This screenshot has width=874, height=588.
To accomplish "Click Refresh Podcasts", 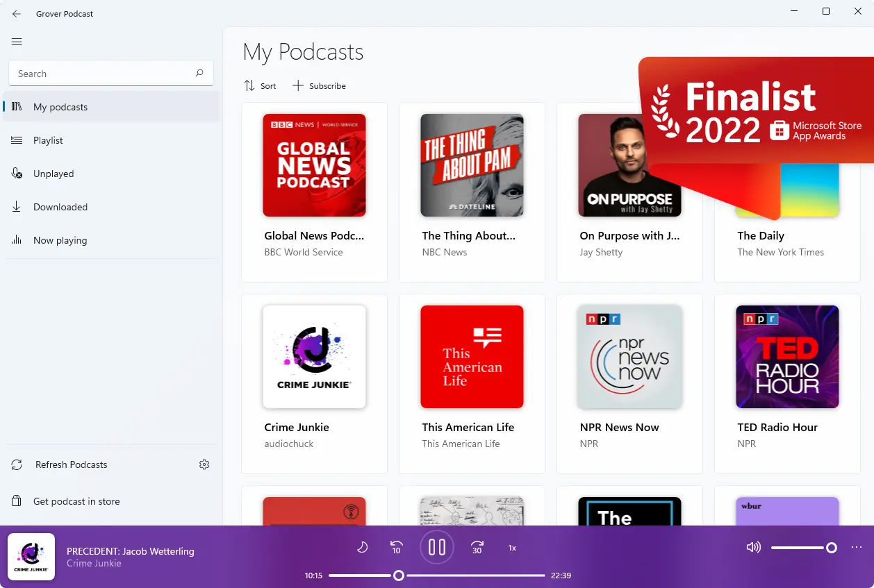I will 71,464.
